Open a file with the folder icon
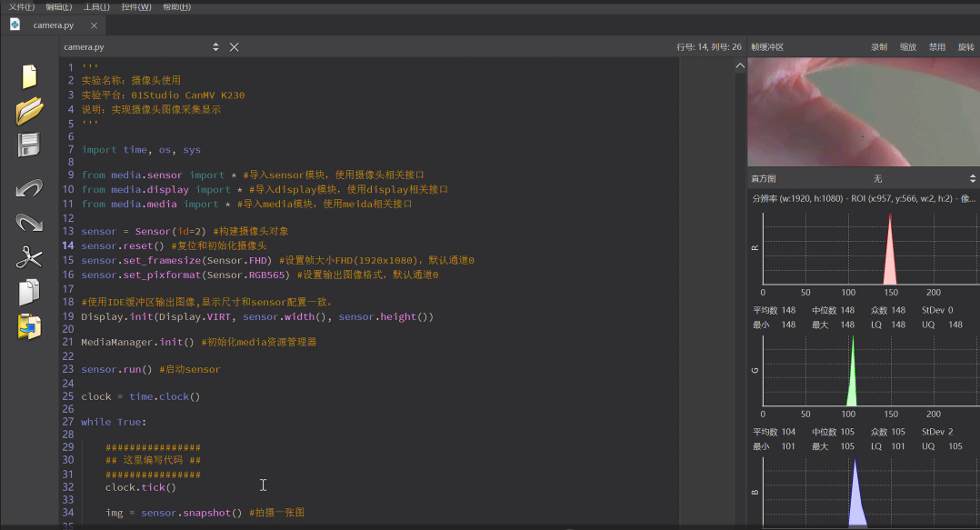 point(29,111)
